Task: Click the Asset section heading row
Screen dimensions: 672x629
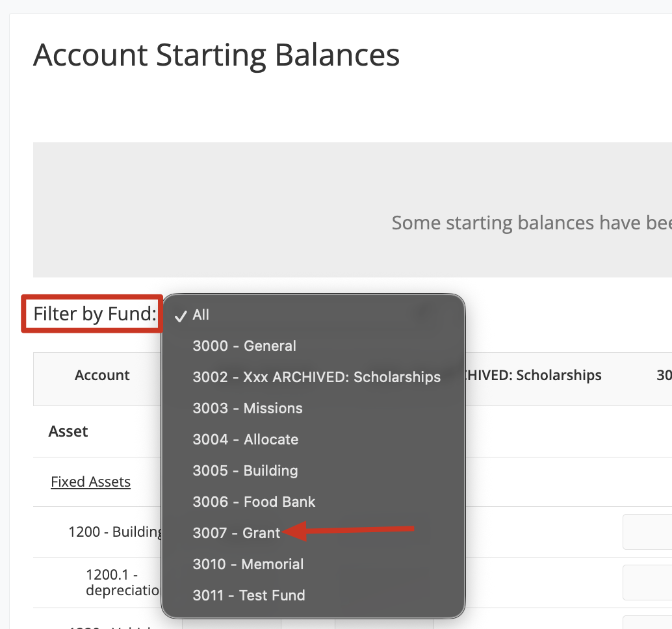Action: (68, 431)
